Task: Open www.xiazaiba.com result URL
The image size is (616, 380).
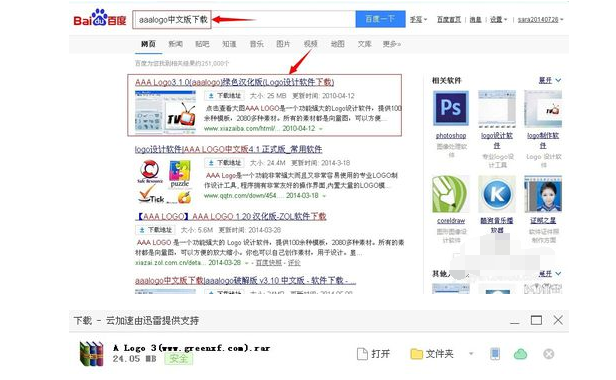Action: click(x=242, y=129)
